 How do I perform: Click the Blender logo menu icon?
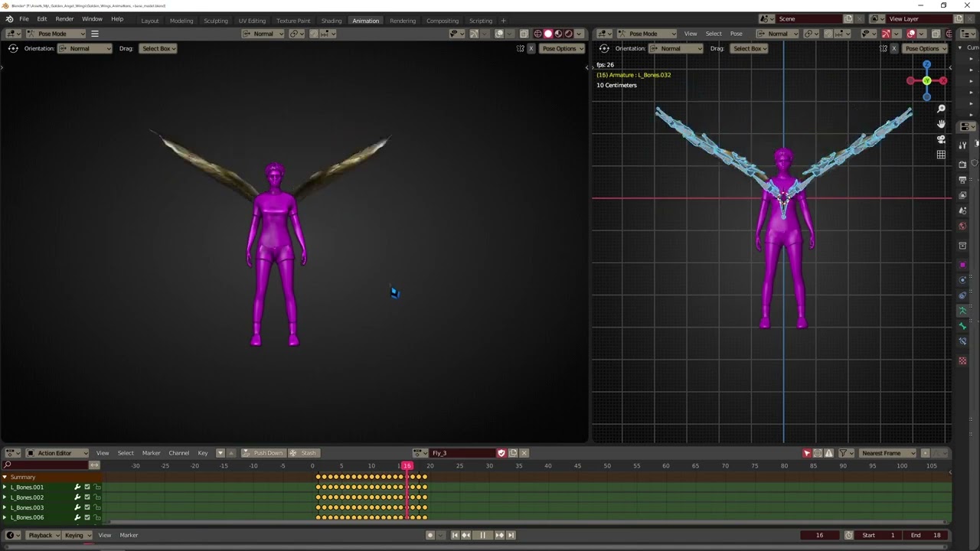[x=8, y=18]
